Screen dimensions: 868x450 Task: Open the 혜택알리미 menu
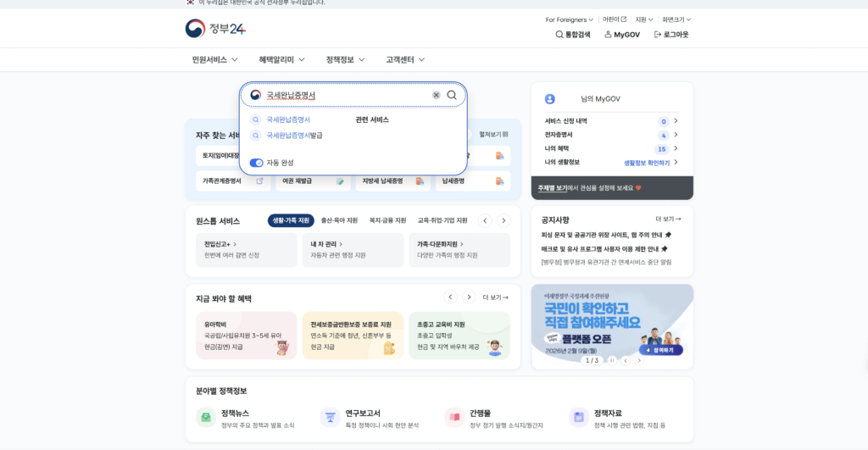click(281, 60)
